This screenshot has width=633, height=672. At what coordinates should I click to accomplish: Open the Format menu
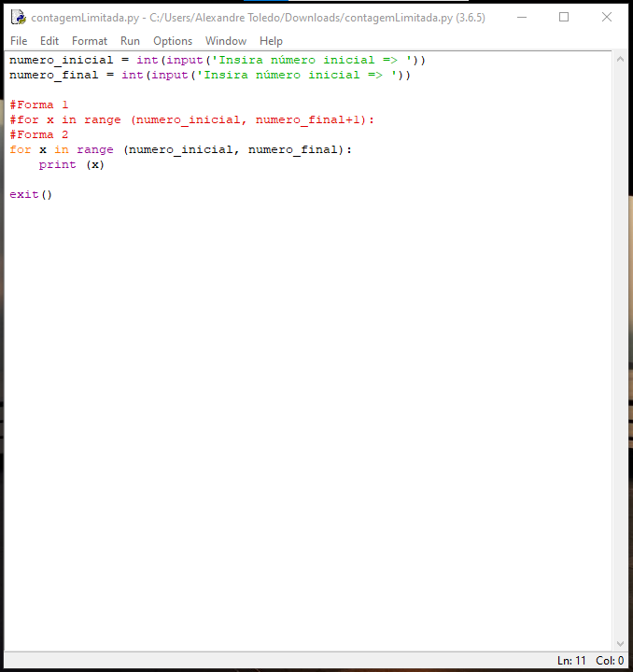90,41
